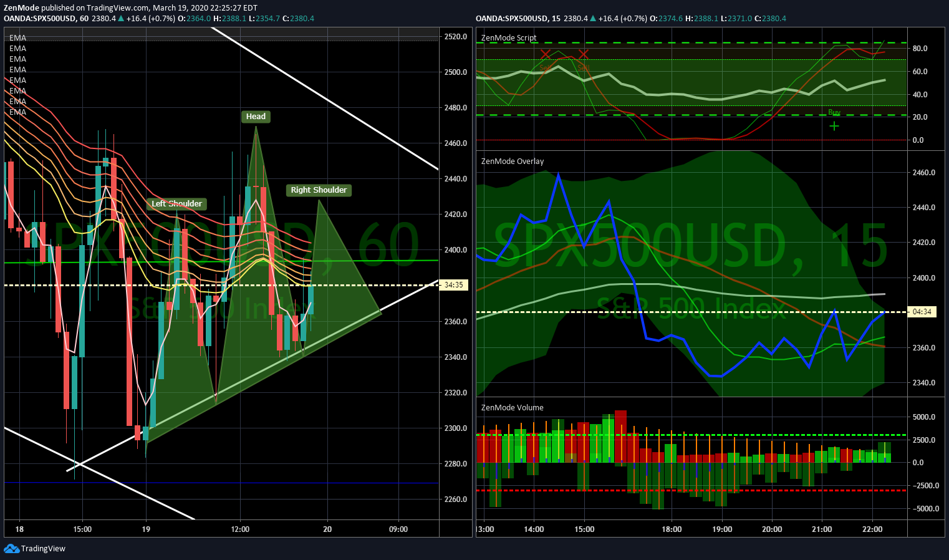
Task: Click the ZenMode author name in header
Action: click(21, 8)
